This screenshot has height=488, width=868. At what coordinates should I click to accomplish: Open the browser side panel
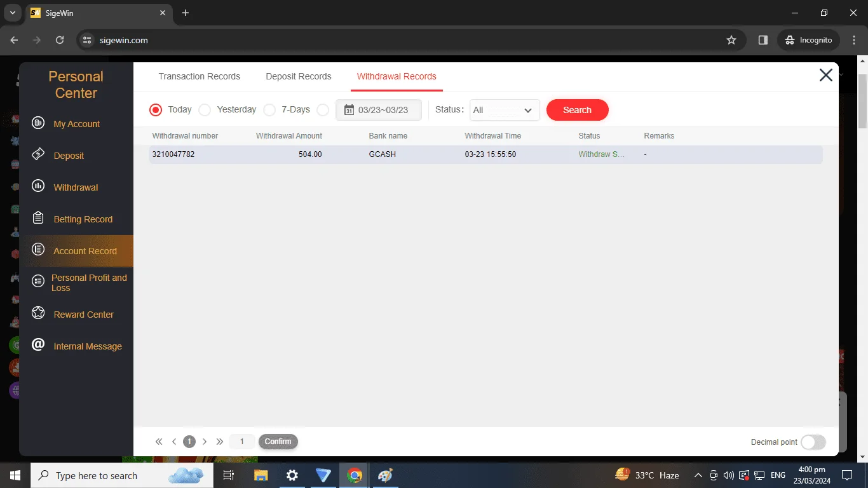click(763, 40)
